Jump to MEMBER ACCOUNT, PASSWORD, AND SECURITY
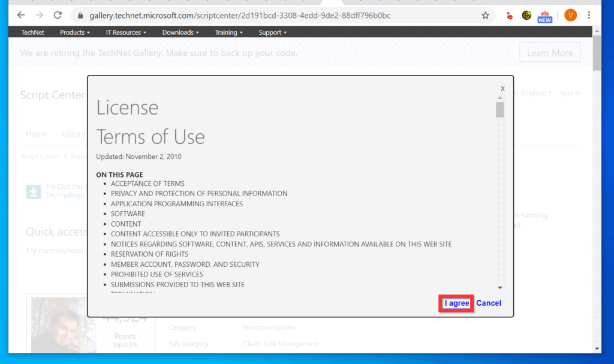The height and width of the screenshot is (364, 614). click(x=185, y=264)
